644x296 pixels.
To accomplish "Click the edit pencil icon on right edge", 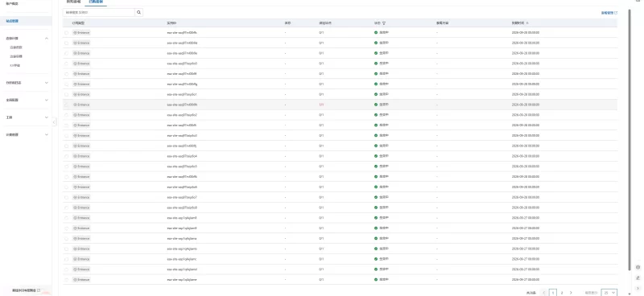I will (638, 278).
